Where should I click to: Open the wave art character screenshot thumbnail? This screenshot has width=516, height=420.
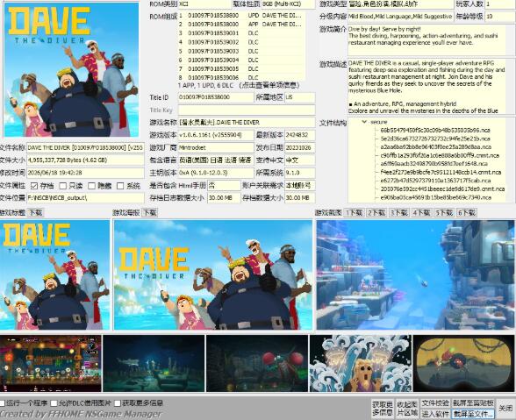pos(361,363)
